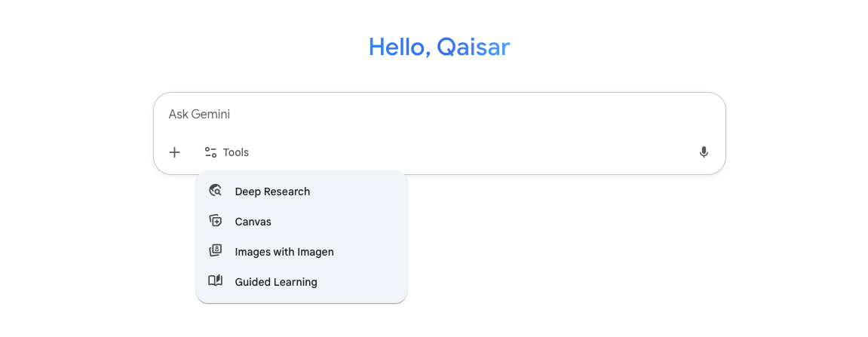Click the Tools sliders icon

tap(210, 152)
